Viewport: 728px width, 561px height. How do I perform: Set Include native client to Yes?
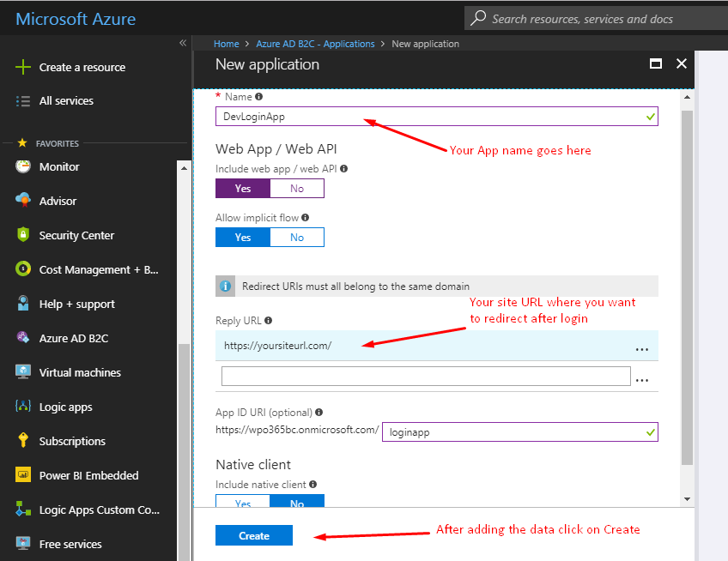coord(243,501)
